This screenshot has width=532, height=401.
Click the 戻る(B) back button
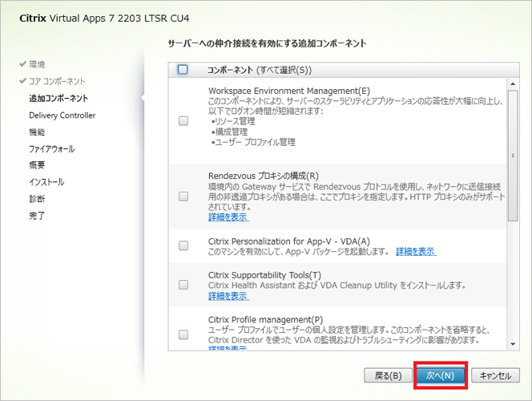pyautogui.click(x=388, y=375)
